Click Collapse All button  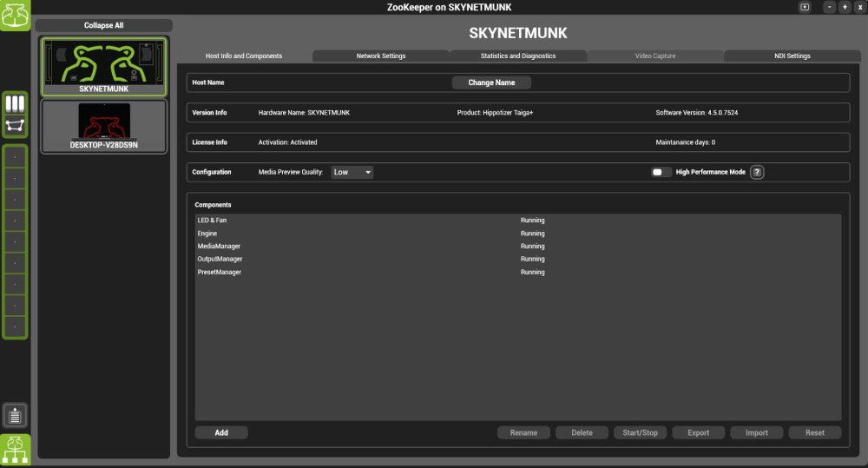103,25
